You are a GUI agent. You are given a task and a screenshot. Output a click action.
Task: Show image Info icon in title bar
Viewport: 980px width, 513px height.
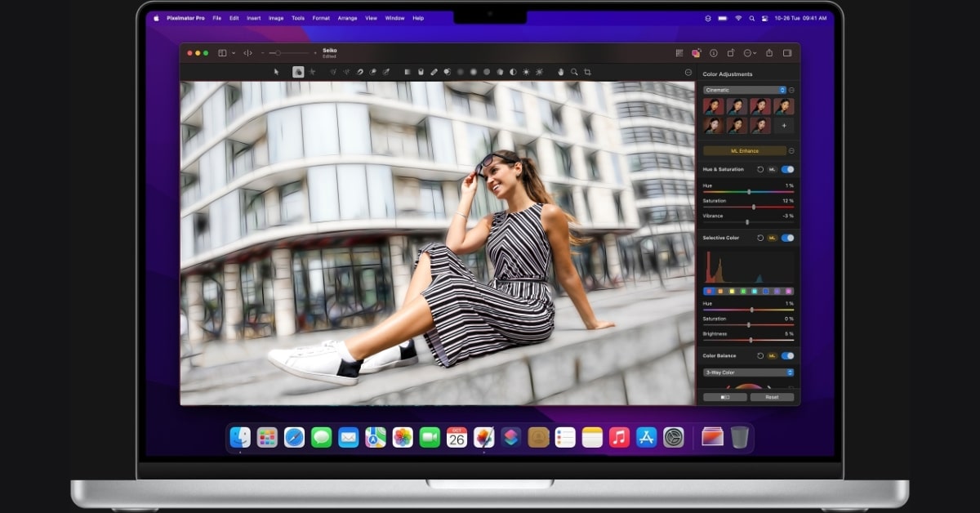[713, 53]
